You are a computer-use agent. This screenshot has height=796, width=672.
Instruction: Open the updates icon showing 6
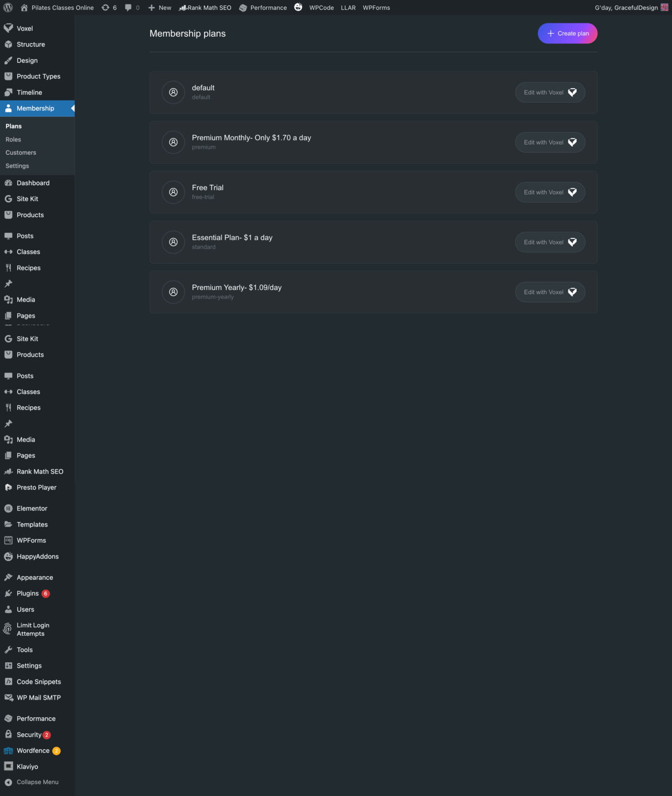pyautogui.click(x=106, y=8)
